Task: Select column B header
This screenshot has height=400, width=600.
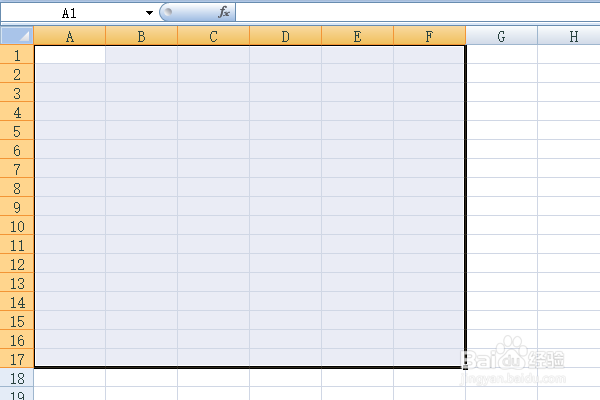Action: [142, 36]
